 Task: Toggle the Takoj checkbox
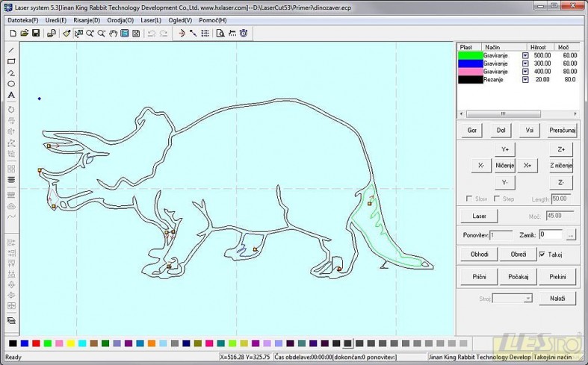pyautogui.click(x=542, y=255)
